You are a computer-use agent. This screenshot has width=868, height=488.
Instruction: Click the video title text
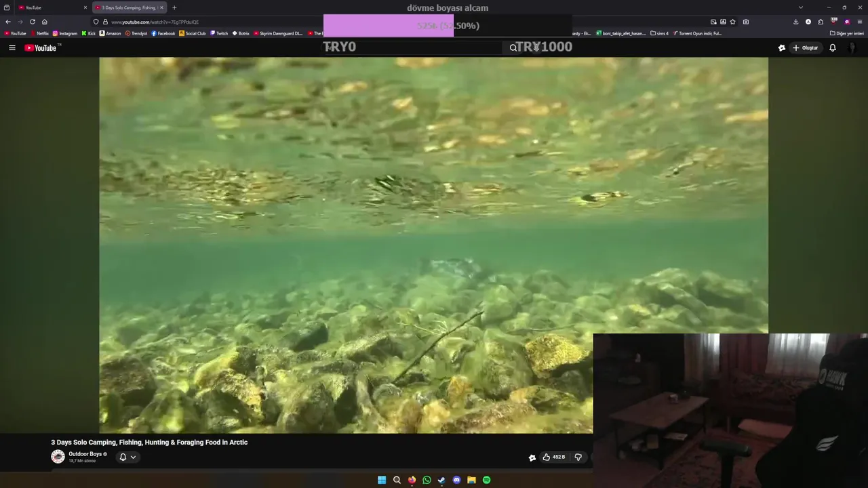click(x=149, y=443)
